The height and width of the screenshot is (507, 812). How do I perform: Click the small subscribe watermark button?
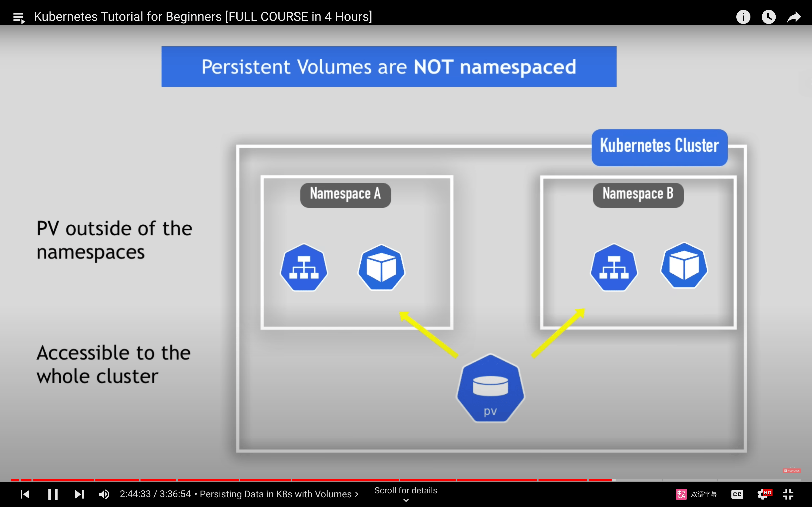[x=792, y=471]
